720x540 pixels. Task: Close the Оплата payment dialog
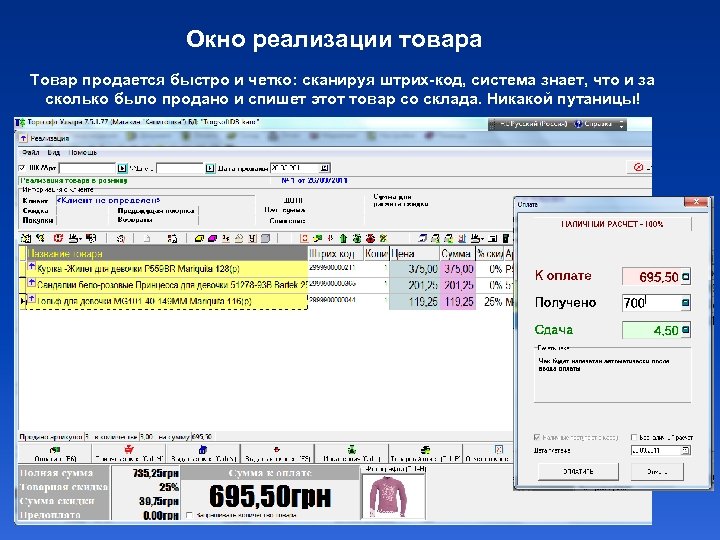click(x=696, y=202)
